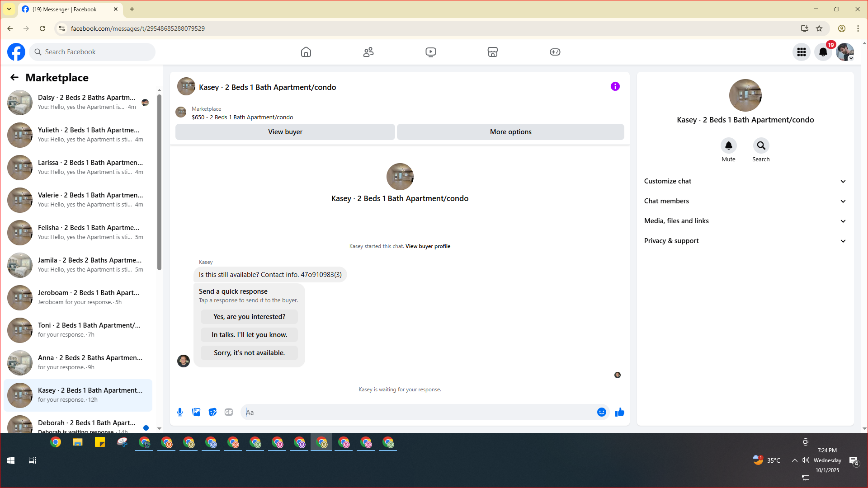Expand the Customize chat section
This screenshot has height=488, width=868.
coord(745,181)
